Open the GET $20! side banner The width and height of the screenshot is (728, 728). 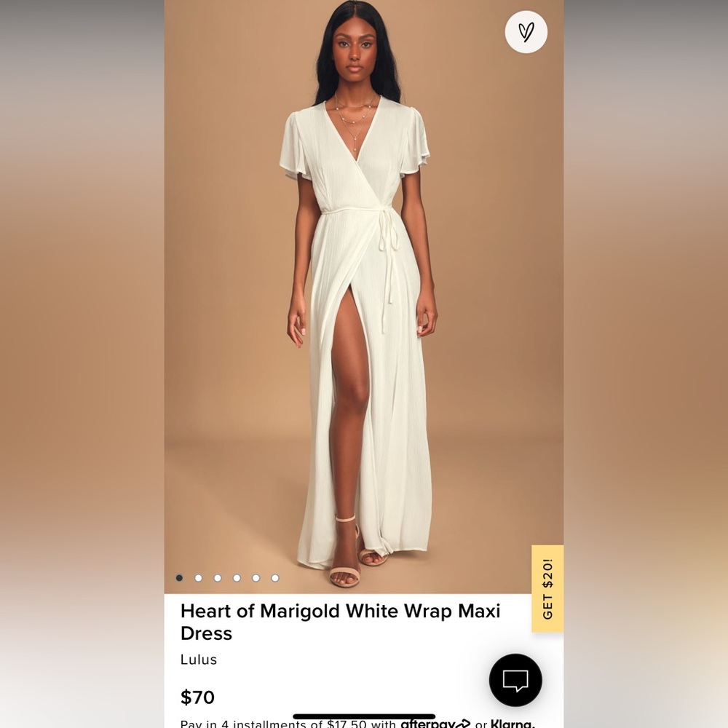547,589
